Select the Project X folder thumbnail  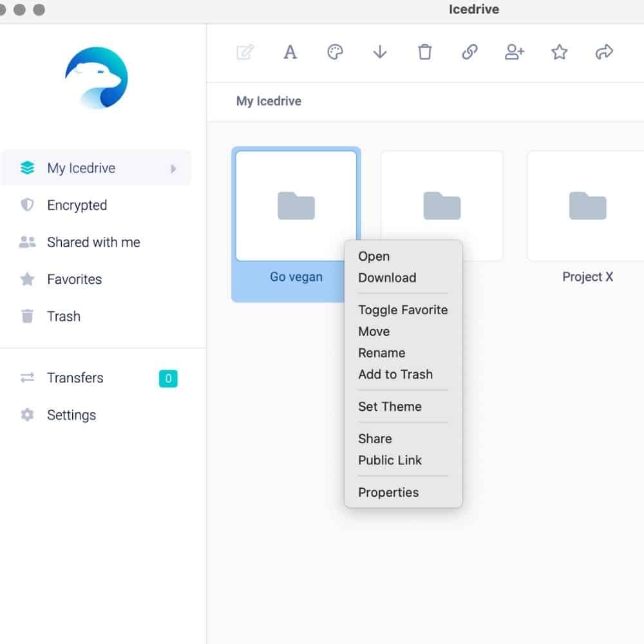[585, 206]
